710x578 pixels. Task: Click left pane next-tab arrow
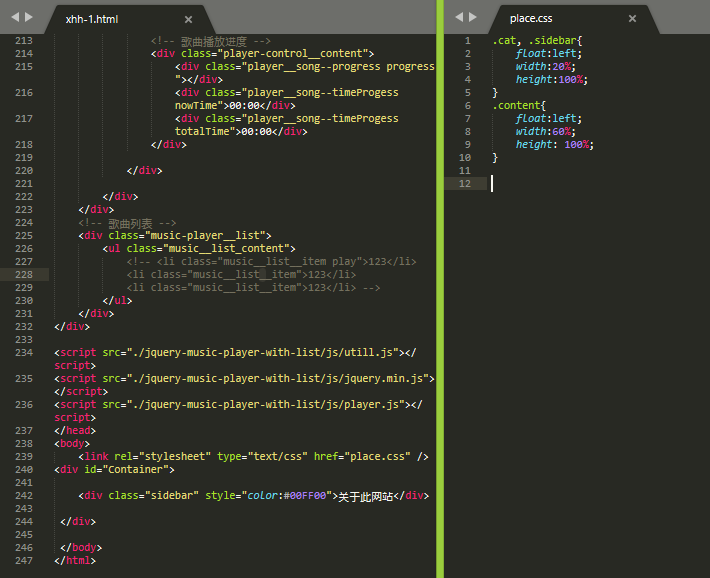[29, 17]
